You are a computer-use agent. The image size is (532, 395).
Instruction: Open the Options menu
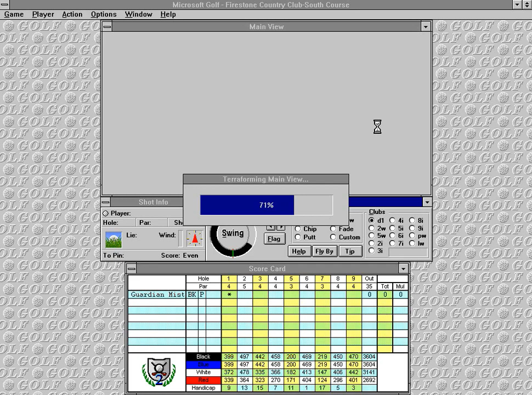click(x=104, y=14)
